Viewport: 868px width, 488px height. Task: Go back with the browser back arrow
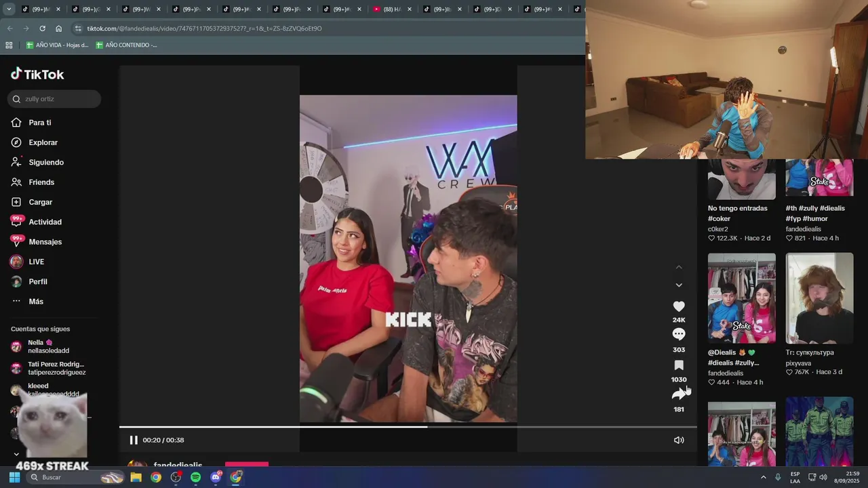click(9, 28)
